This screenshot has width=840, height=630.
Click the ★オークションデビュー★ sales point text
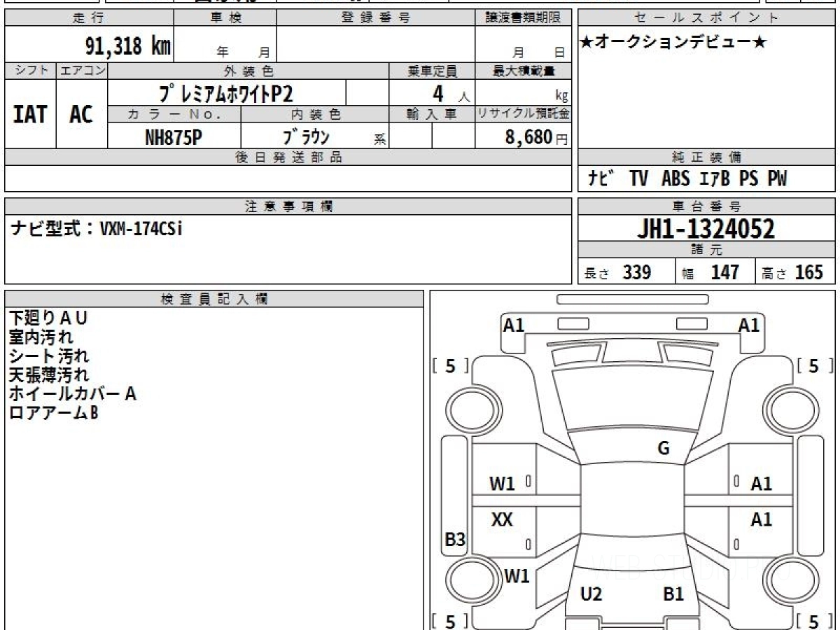click(673, 43)
